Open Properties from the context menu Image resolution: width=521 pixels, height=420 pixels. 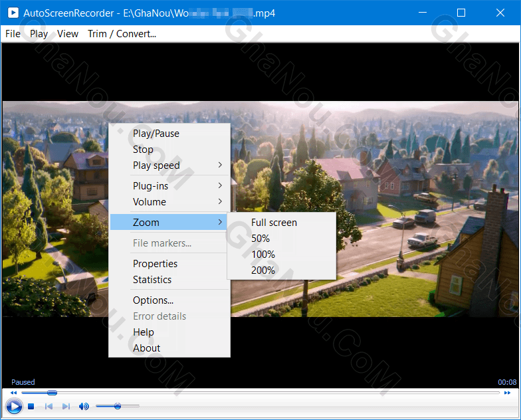(169, 263)
